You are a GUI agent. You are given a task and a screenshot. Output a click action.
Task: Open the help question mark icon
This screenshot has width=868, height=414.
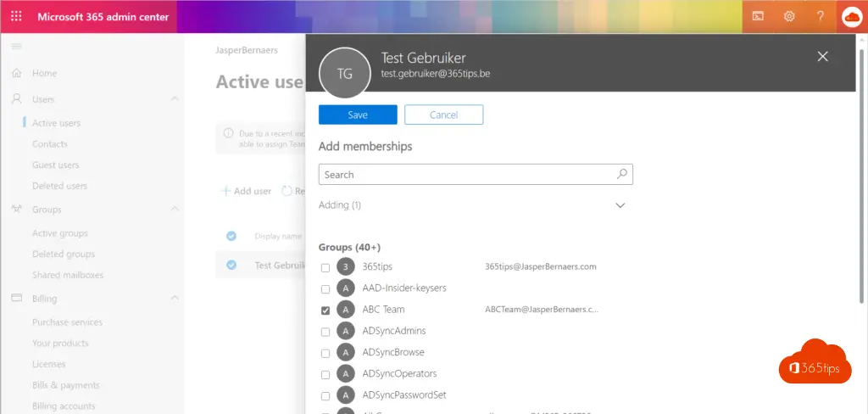click(x=821, y=16)
